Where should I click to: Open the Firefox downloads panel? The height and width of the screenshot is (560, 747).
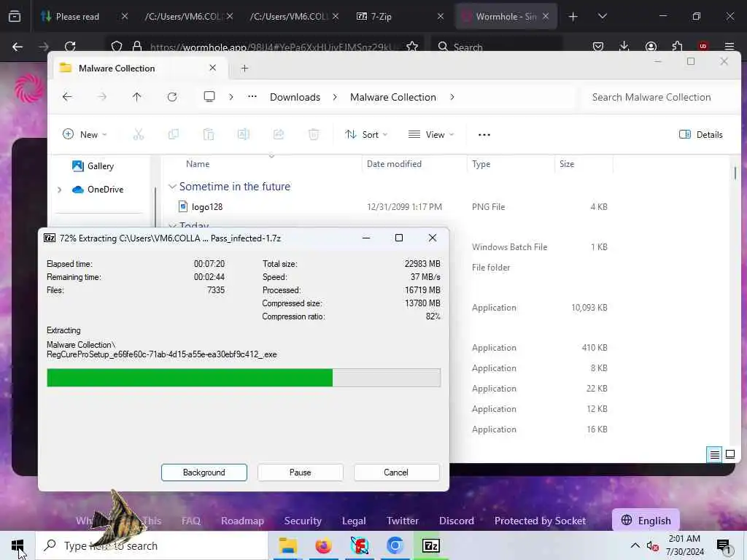[624, 47]
